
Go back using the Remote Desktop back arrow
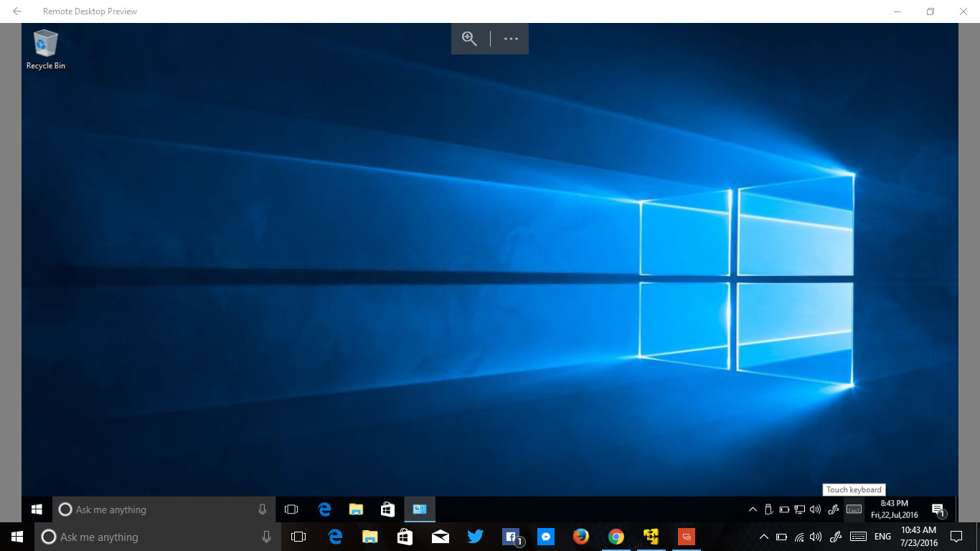coord(17,11)
